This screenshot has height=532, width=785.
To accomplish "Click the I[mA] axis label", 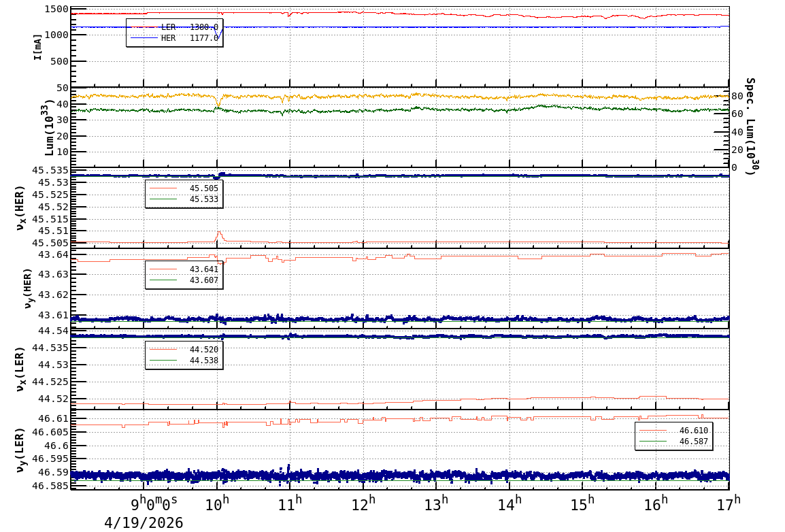I will click(x=38, y=48).
